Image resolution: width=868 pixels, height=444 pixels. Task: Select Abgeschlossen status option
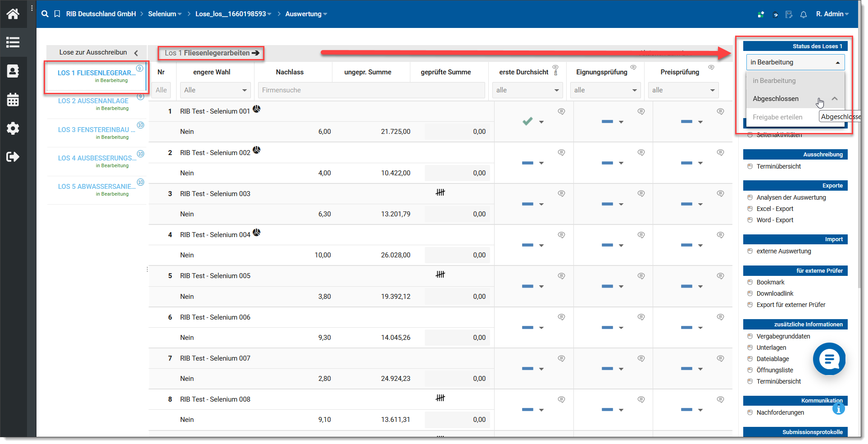pyautogui.click(x=795, y=99)
